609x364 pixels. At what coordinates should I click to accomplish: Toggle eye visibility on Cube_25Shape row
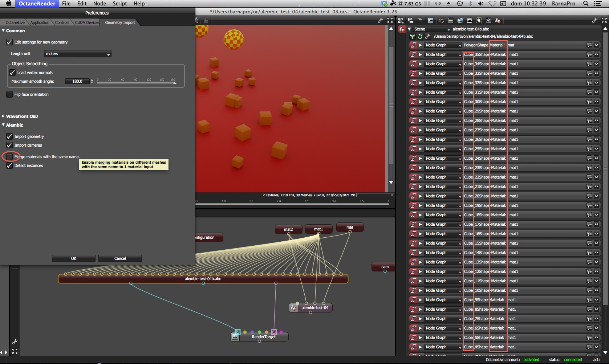[596, 149]
